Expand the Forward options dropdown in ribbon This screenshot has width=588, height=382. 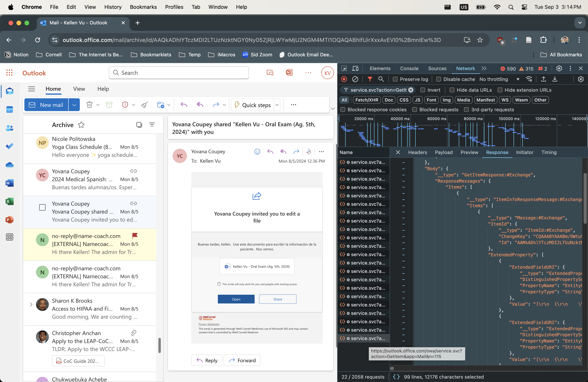(x=224, y=105)
